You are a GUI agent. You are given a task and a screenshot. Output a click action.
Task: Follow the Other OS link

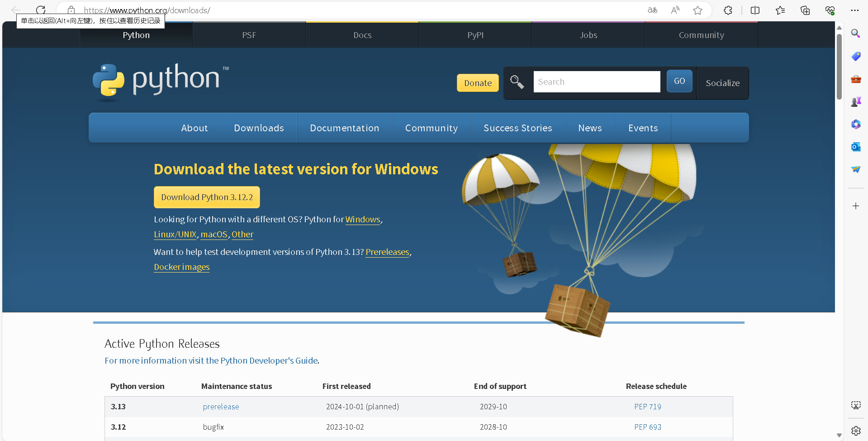point(242,235)
